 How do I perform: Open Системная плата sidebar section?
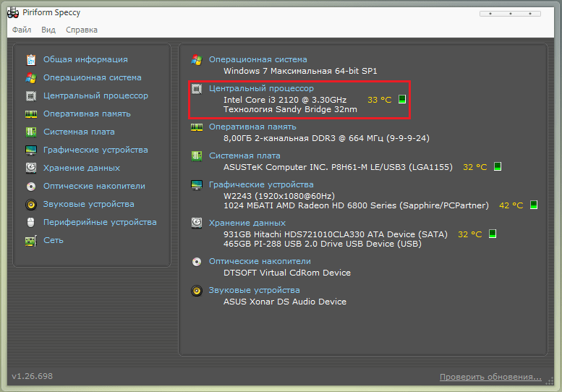point(79,132)
